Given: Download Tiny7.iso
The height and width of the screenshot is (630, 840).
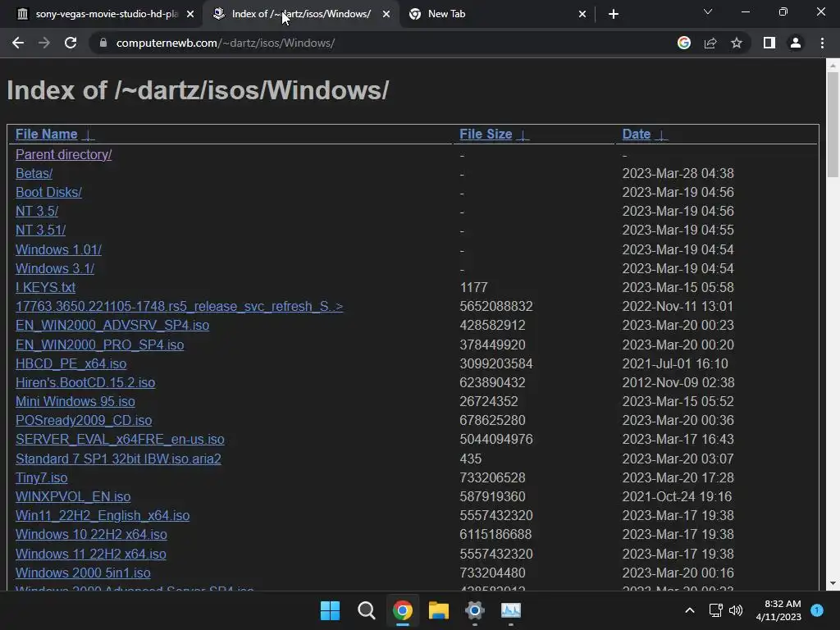Looking at the screenshot, I should pyautogui.click(x=42, y=478).
